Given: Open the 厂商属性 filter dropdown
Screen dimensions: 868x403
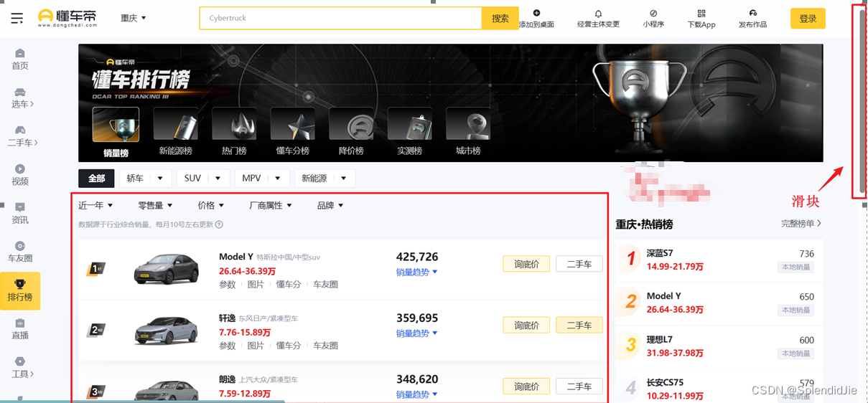Looking at the screenshot, I should tap(271, 206).
